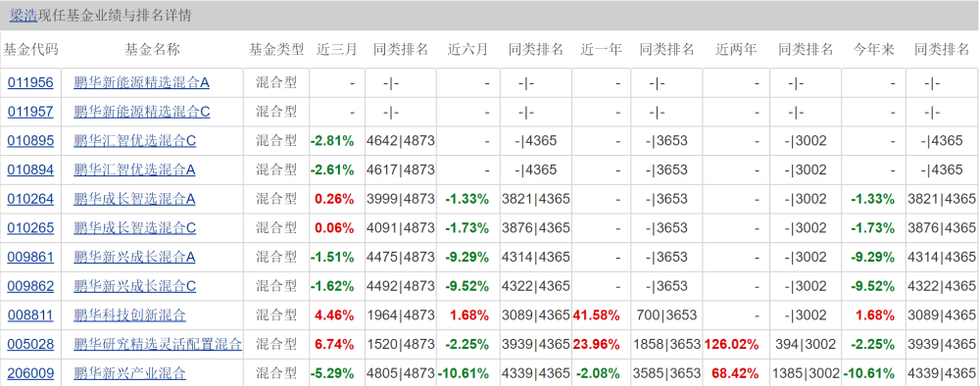
Task: Open fund code 206009 link
Action: pyautogui.click(x=30, y=373)
